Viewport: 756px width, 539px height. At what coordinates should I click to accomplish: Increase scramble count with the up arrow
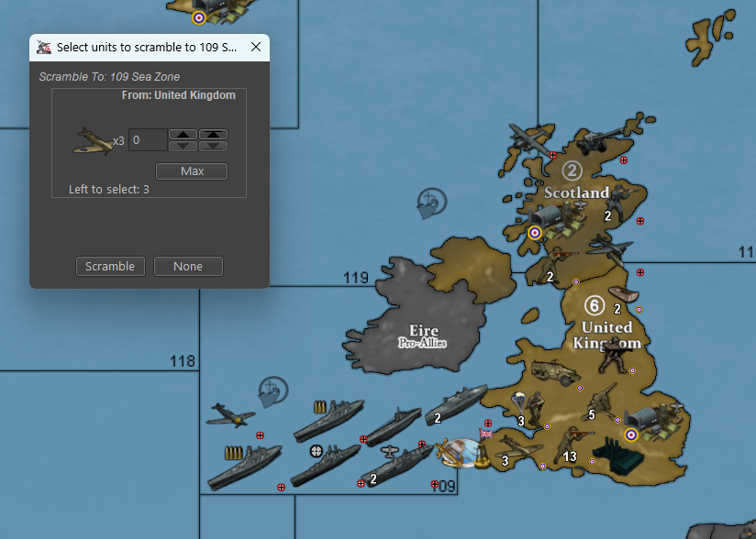[183, 134]
